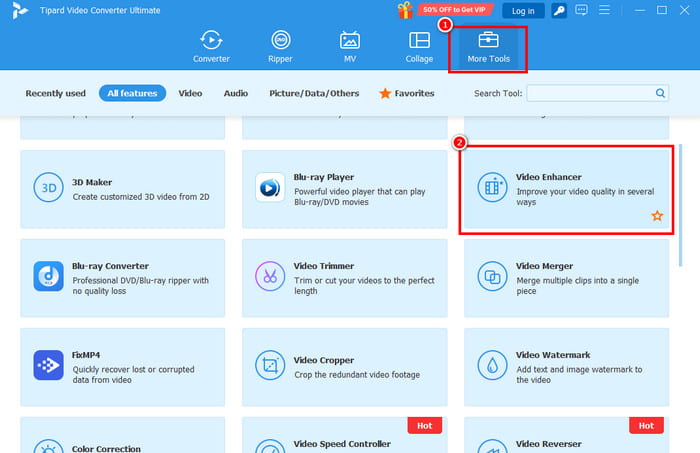Open the 3D Maker icon

pyautogui.click(x=48, y=187)
